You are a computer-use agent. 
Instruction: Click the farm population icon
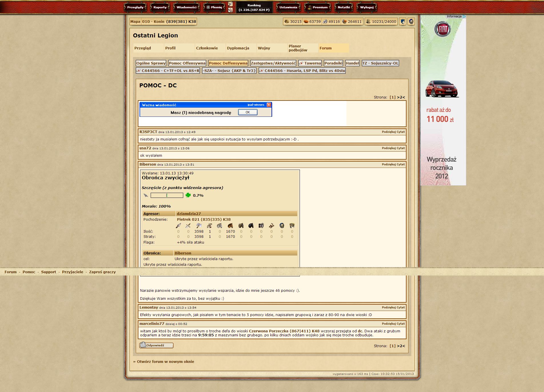click(368, 21)
